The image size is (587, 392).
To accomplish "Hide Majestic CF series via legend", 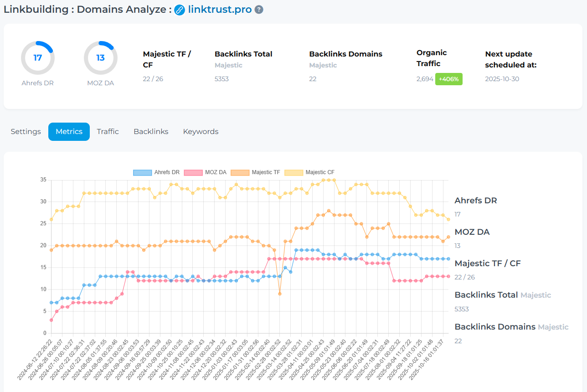I will tap(309, 172).
